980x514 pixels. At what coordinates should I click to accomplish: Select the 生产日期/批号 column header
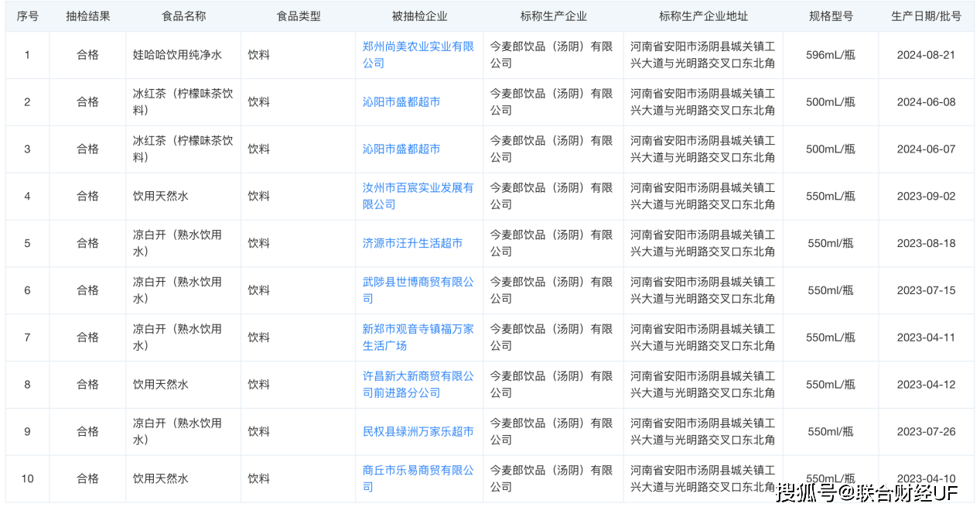coord(926,16)
